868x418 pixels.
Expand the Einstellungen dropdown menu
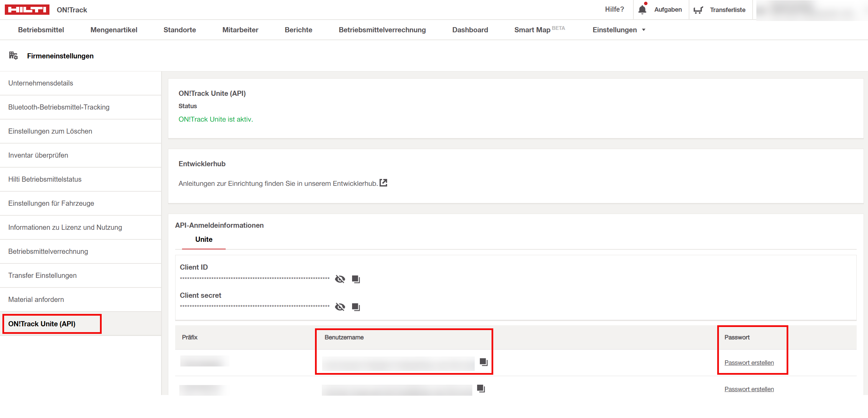click(x=619, y=30)
